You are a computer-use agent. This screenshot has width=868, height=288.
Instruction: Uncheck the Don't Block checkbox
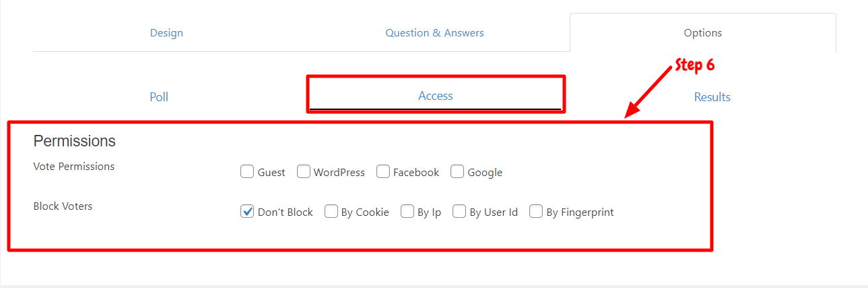pyautogui.click(x=247, y=211)
